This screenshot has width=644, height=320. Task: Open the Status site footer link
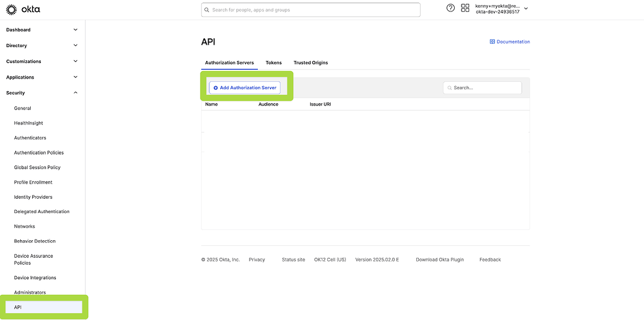tap(293, 260)
